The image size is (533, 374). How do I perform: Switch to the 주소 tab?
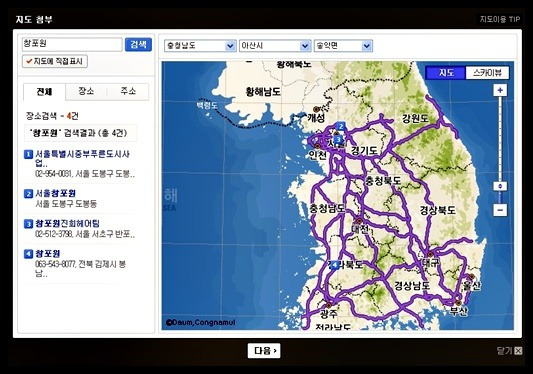[128, 91]
